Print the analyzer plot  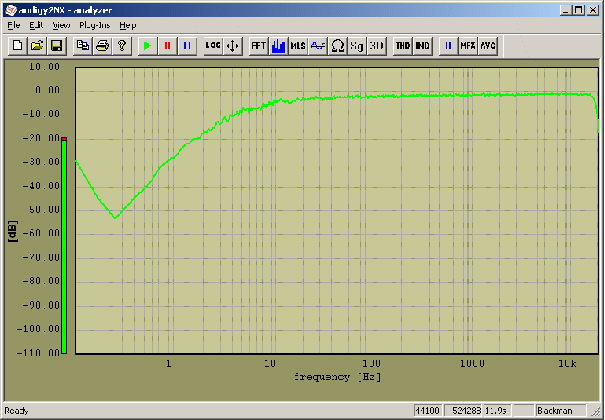pyautogui.click(x=102, y=46)
